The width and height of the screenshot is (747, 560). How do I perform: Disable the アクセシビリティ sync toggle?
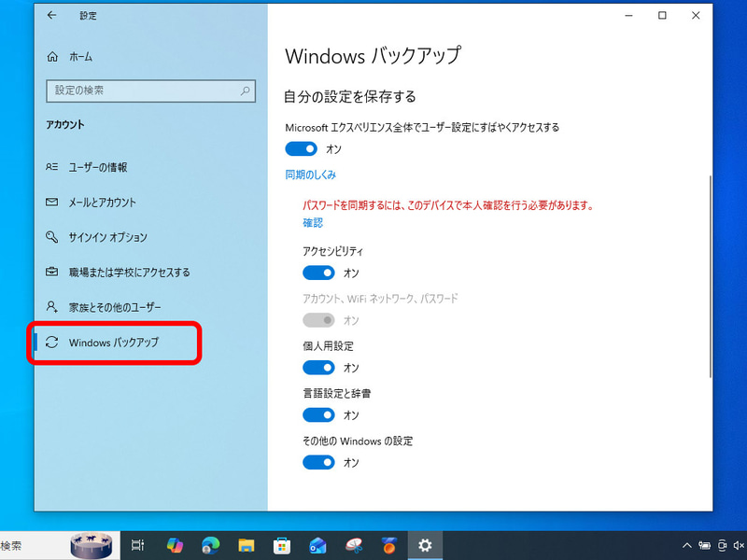click(319, 273)
